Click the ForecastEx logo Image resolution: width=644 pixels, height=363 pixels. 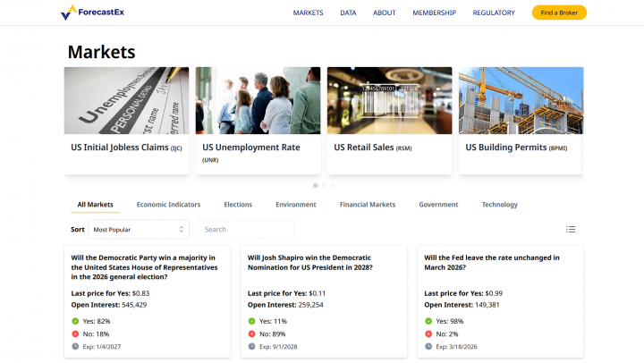point(94,13)
